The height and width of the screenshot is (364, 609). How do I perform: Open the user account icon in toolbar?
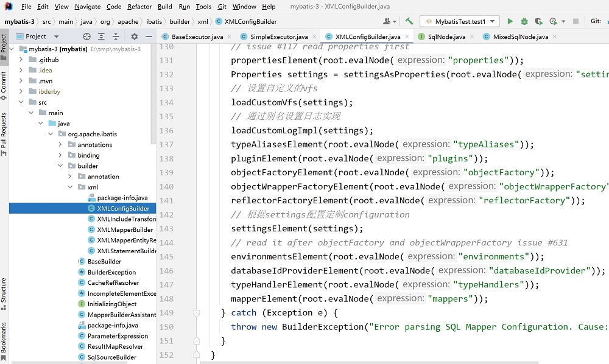[387, 21]
